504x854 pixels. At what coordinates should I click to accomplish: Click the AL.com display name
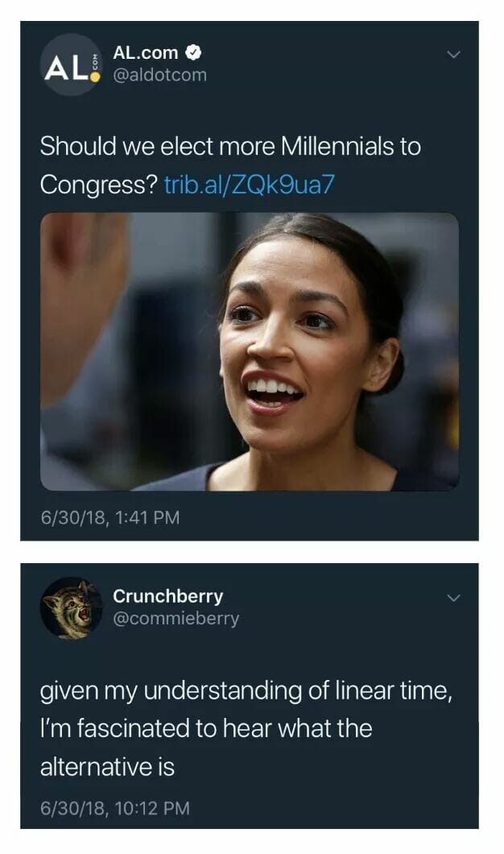click(145, 53)
